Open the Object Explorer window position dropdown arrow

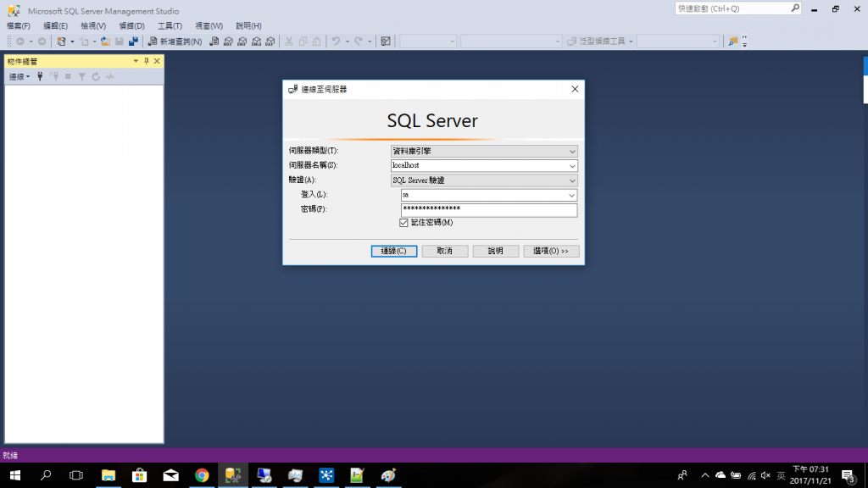click(x=136, y=61)
